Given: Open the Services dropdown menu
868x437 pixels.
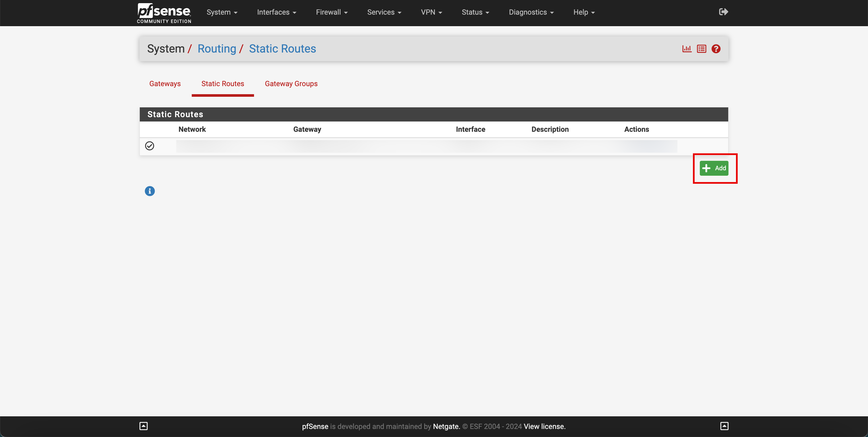Looking at the screenshot, I should [384, 12].
